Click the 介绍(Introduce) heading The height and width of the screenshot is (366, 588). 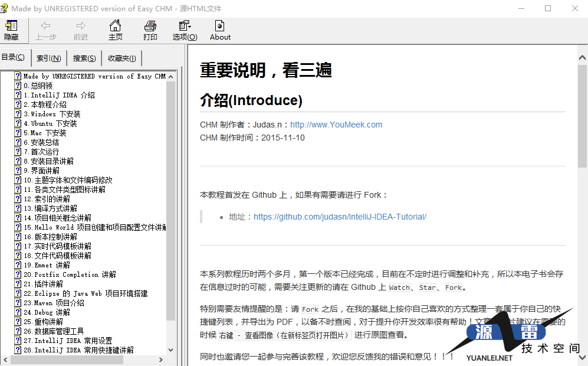coord(251,100)
